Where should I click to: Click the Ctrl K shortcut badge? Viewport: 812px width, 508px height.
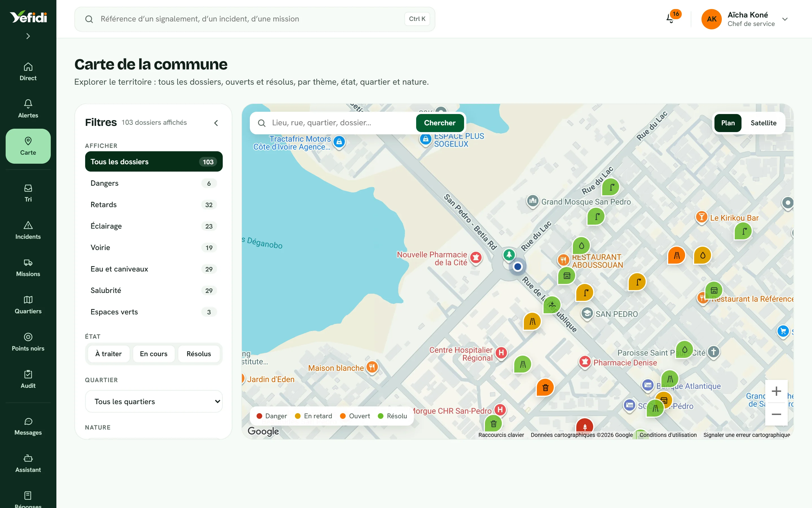pyautogui.click(x=417, y=19)
